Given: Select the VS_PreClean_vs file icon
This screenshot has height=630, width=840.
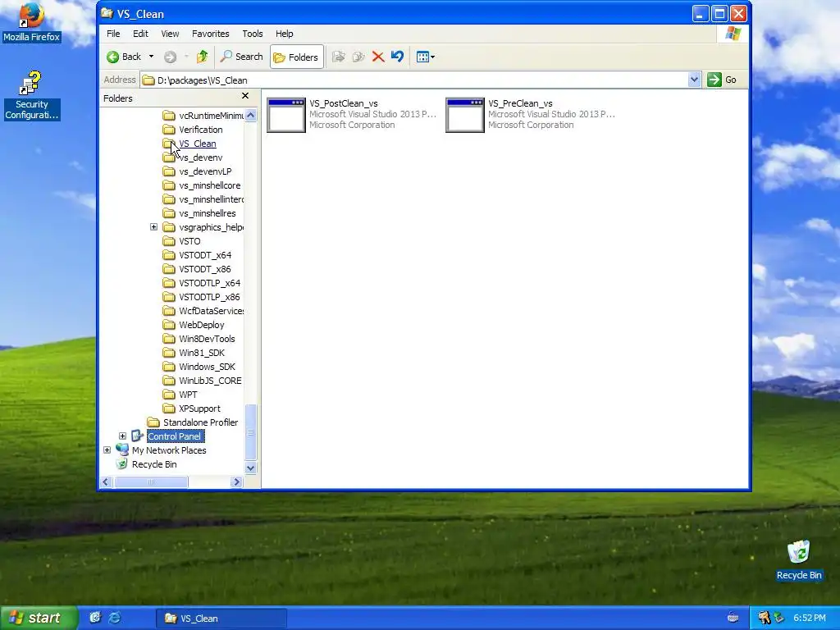Looking at the screenshot, I should point(465,115).
